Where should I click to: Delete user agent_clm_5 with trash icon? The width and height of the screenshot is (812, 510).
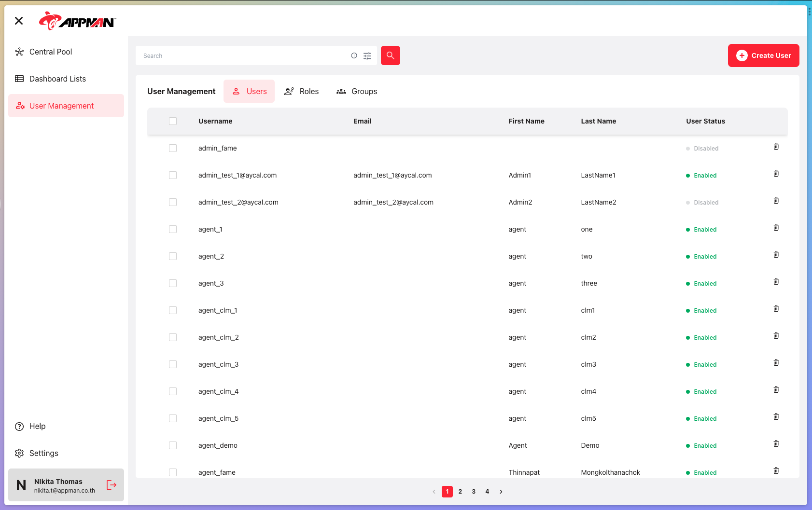click(x=776, y=416)
